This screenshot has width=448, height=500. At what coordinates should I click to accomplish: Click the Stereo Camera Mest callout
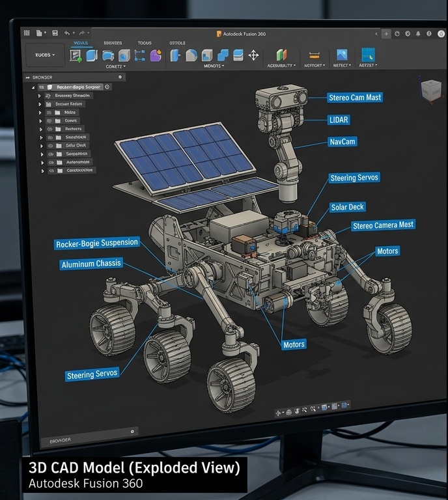pyautogui.click(x=383, y=225)
